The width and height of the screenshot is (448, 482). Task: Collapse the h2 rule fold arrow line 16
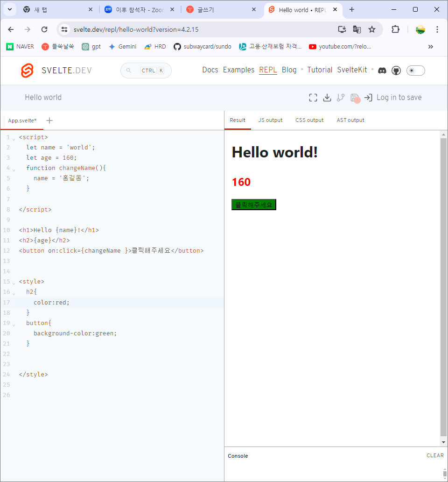[x=14, y=294]
